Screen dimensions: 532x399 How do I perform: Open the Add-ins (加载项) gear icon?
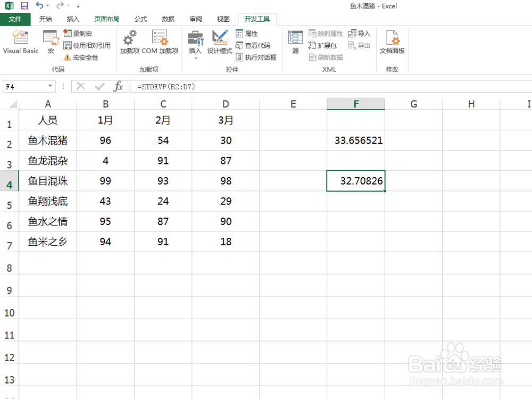(x=130, y=42)
